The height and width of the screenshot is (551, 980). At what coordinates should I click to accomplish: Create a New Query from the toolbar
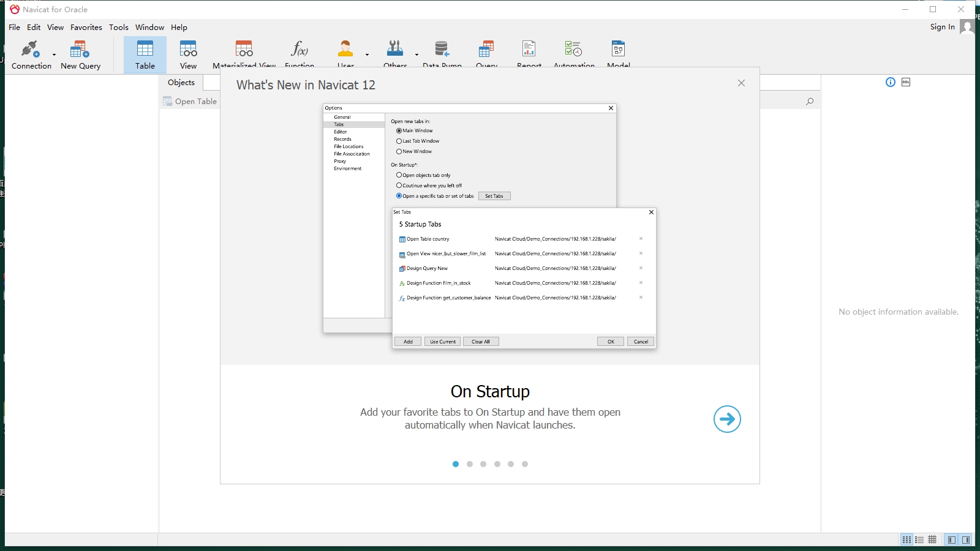80,55
